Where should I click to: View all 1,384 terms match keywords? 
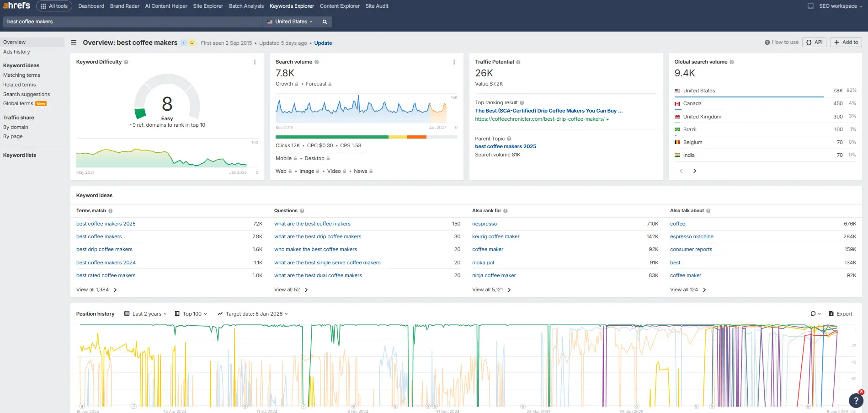point(94,290)
